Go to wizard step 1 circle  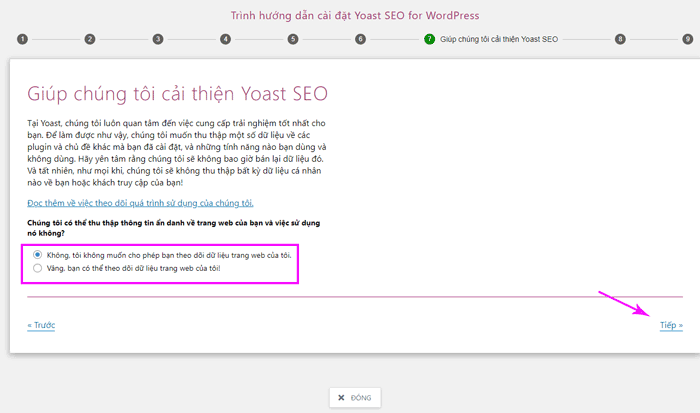click(22, 39)
